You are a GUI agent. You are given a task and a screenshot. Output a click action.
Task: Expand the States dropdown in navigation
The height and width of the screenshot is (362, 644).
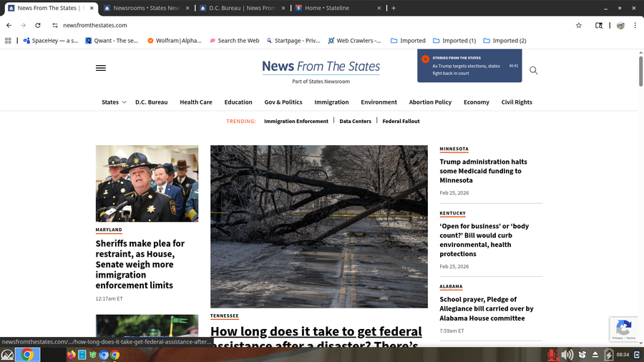pos(114,102)
